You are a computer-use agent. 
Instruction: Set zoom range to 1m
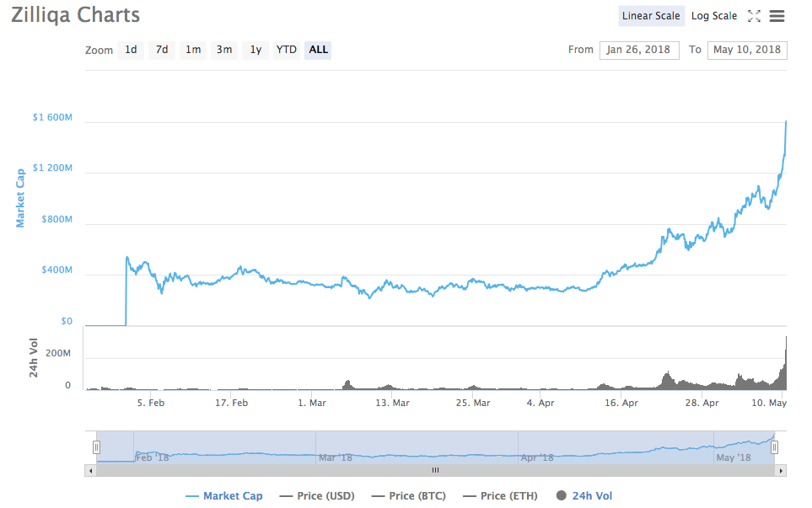point(193,50)
